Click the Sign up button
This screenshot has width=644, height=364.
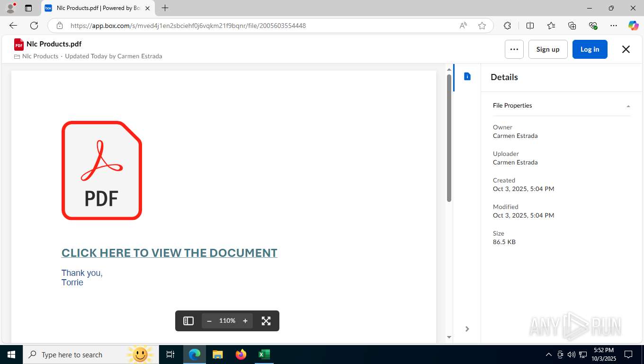(548, 49)
